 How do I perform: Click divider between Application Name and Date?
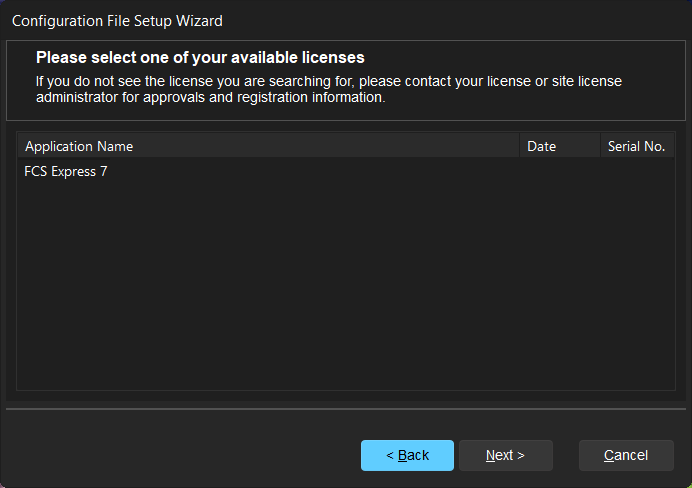click(x=520, y=146)
